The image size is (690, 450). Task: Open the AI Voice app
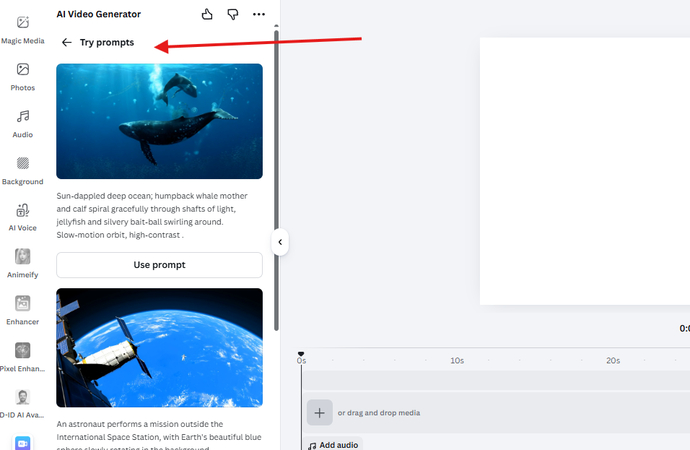[23, 218]
